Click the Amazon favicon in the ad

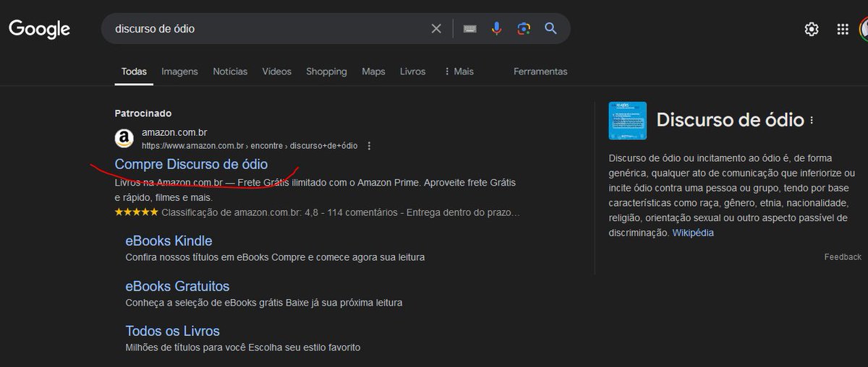point(124,138)
